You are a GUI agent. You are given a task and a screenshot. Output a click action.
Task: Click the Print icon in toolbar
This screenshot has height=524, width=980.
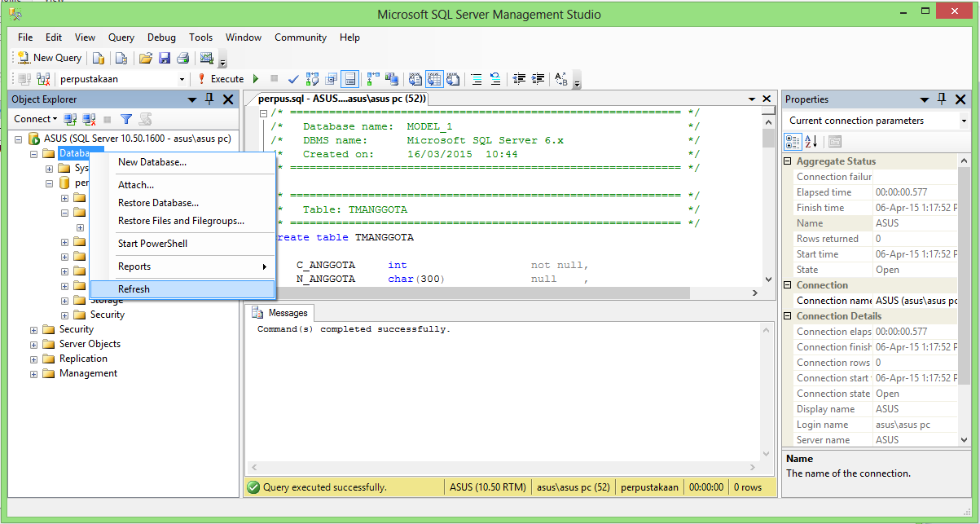[x=183, y=58]
